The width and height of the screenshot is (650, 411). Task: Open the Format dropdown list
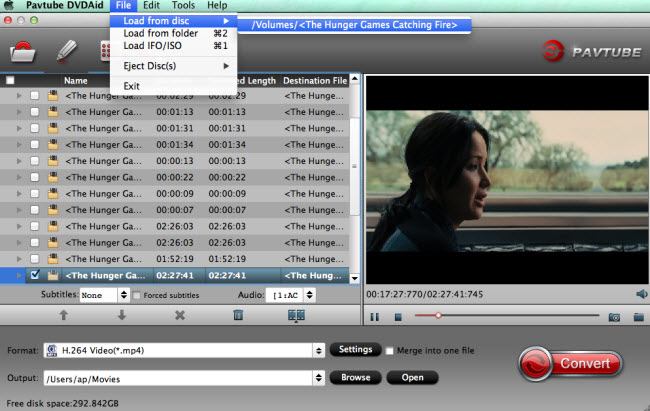tap(318, 350)
